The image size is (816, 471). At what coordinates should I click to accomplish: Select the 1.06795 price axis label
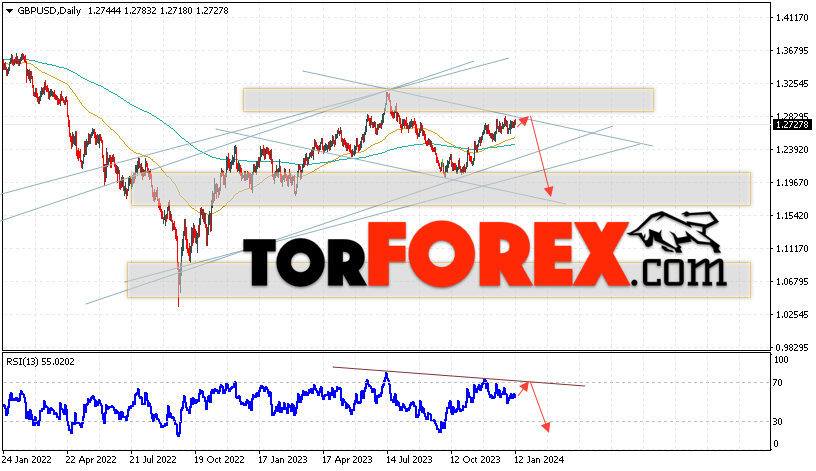(x=792, y=282)
